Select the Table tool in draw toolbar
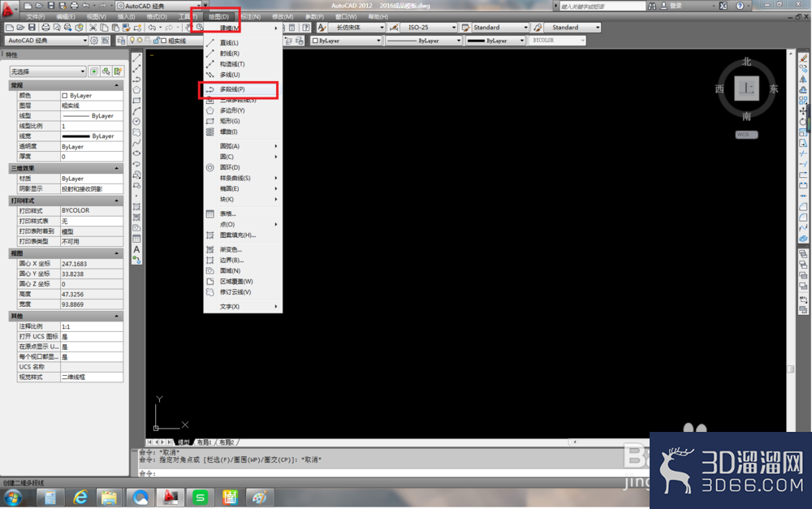The height and width of the screenshot is (509, 812). [136, 239]
